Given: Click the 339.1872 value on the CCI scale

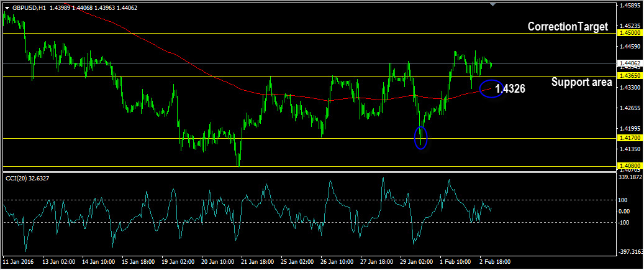Looking at the screenshot, I should tap(630, 177).
